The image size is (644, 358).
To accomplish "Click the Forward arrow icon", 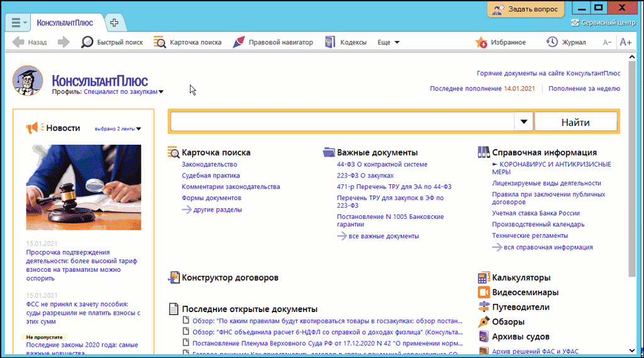I will tap(64, 42).
